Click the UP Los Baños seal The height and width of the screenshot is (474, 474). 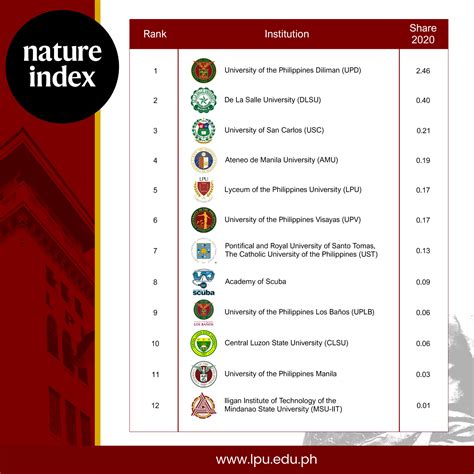(x=204, y=313)
